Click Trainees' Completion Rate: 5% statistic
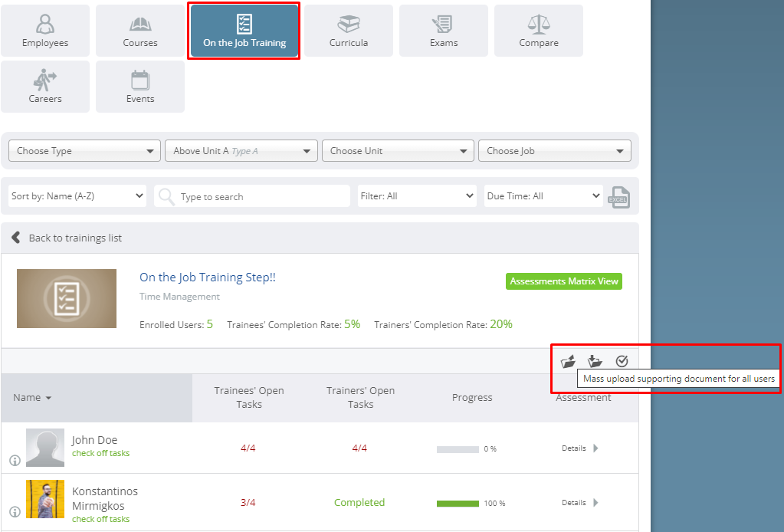Image resolution: width=784 pixels, height=532 pixels. [294, 324]
